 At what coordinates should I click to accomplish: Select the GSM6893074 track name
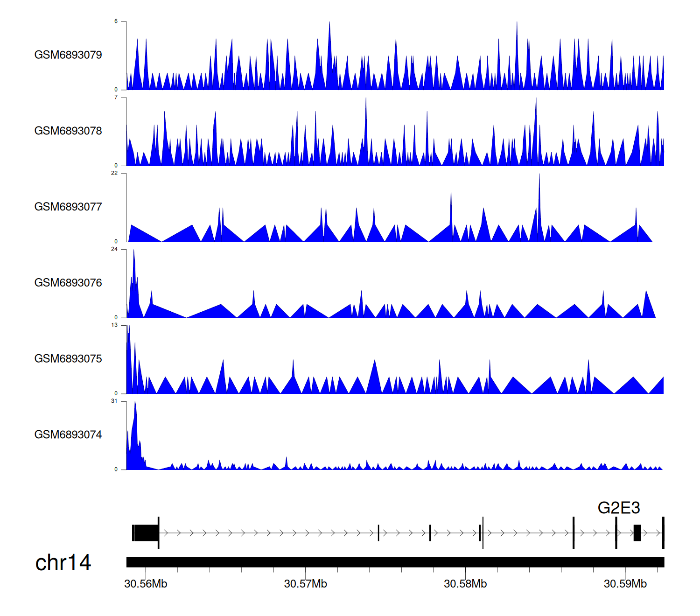[x=68, y=435]
